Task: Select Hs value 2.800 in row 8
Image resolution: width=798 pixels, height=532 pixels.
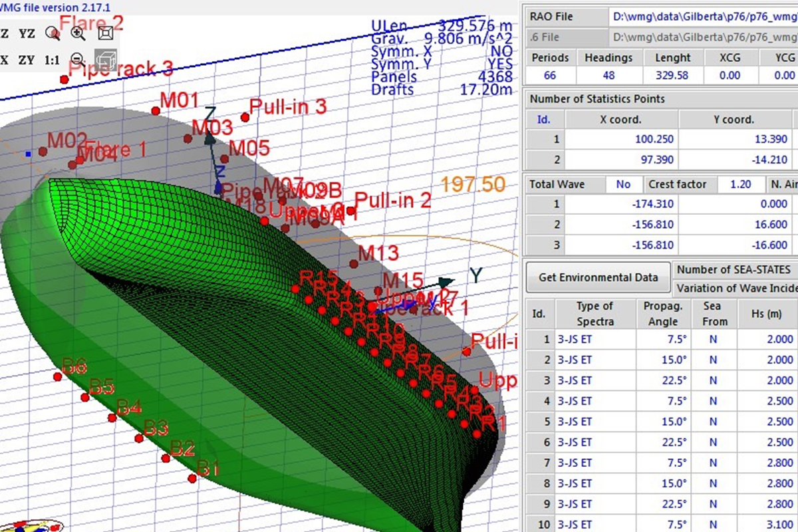Action: point(767,483)
